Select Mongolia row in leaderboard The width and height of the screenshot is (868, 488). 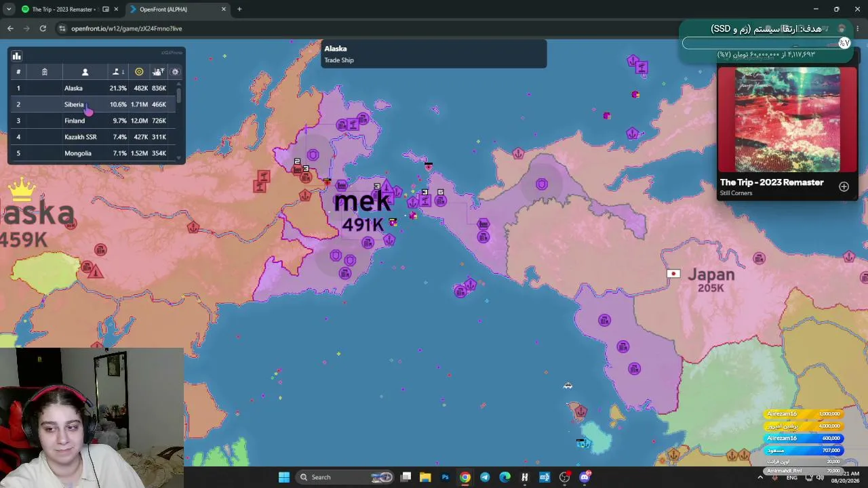(92, 153)
